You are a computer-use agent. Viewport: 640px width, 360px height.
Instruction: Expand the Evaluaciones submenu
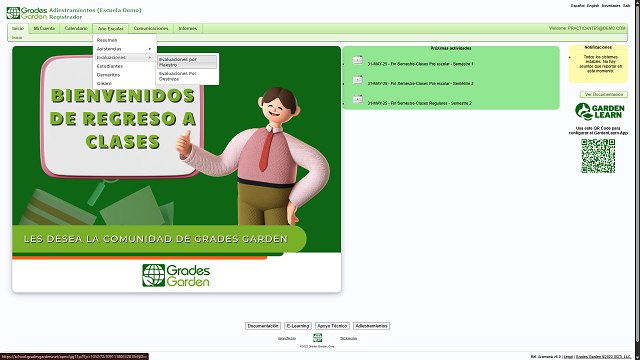(x=124, y=57)
